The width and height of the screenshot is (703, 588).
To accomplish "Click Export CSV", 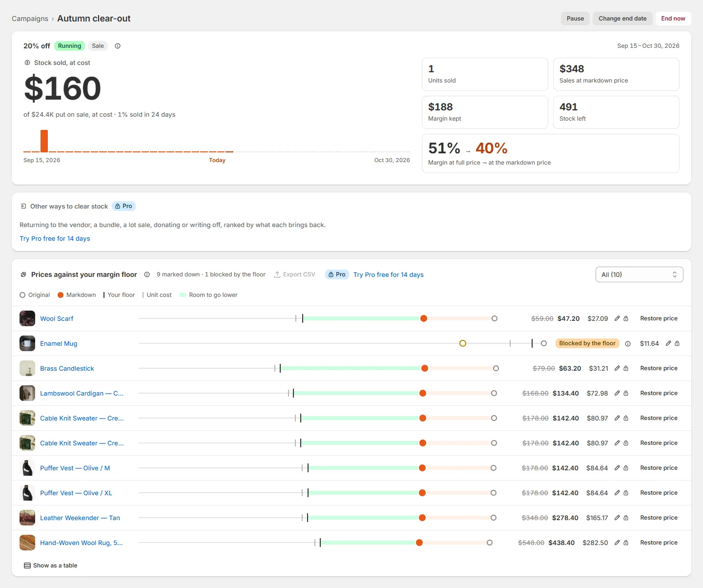I will click(x=294, y=274).
